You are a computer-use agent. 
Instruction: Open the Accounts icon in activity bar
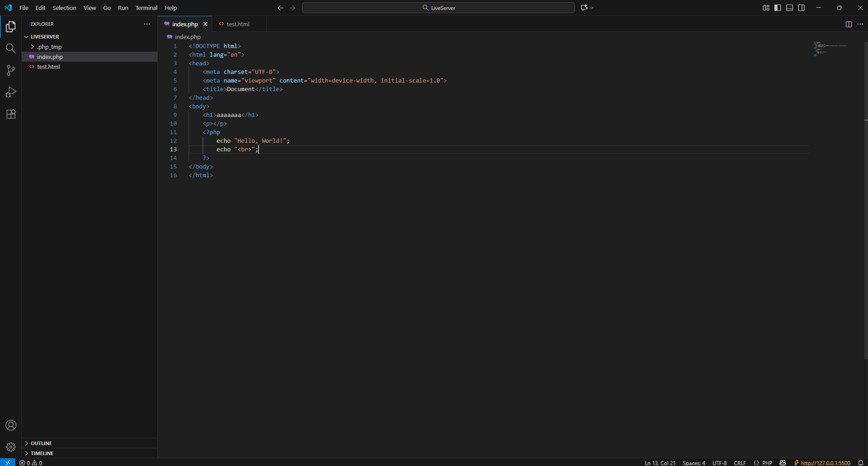click(10, 425)
